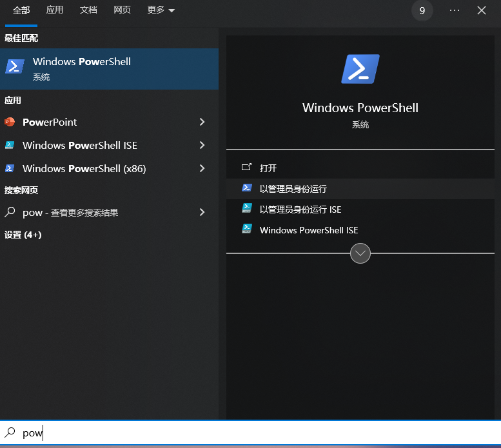This screenshot has height=448, width=501.
Task: Click the 最佳匹配 section header
Action: (x=21, y=38)
